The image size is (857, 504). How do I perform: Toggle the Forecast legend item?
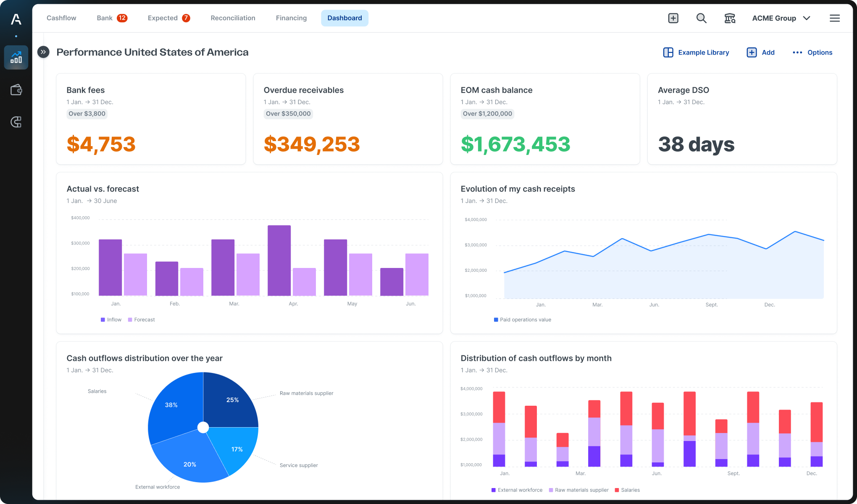coord(141,319)
